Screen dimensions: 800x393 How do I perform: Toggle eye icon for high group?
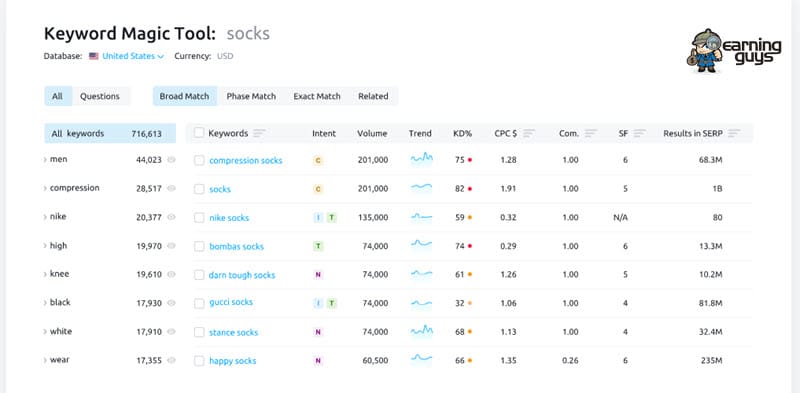pyautogui.click(x=171, y=246)
